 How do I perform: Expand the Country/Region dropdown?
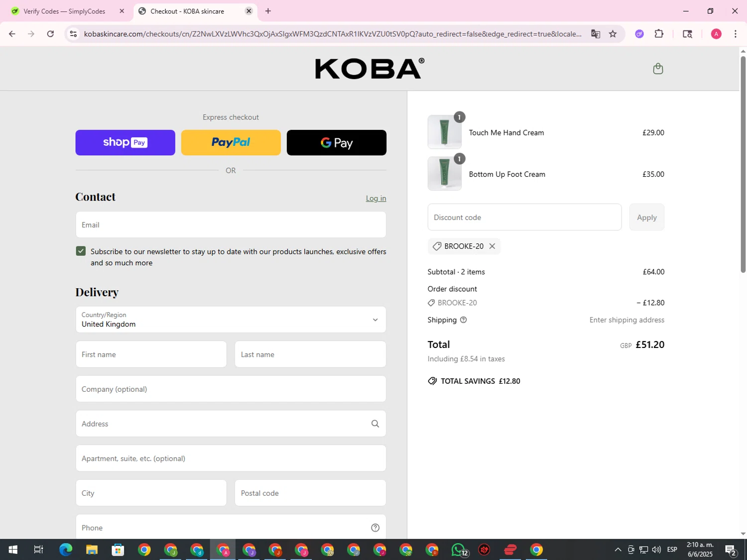pyautogui.click(x=231, y=320)
